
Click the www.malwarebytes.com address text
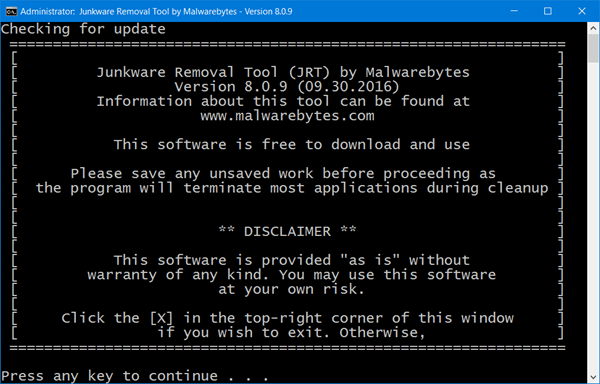(x=287, y=116)
